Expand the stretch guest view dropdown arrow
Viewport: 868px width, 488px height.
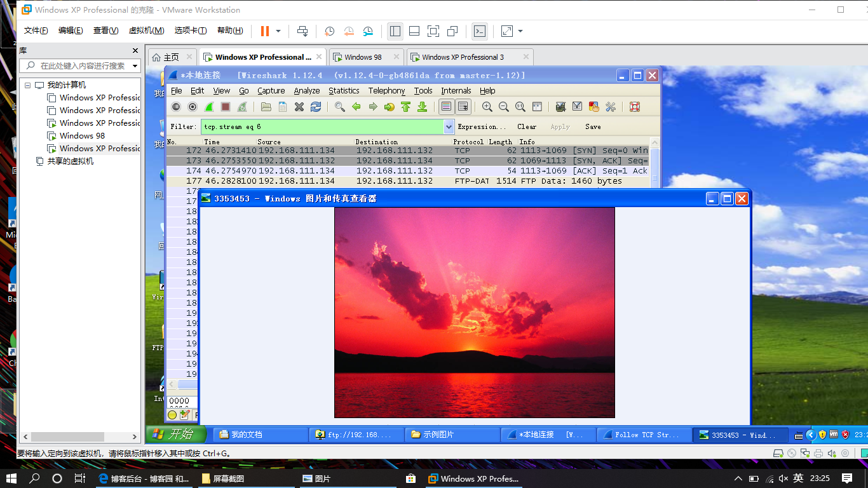[x=520, y=31]
